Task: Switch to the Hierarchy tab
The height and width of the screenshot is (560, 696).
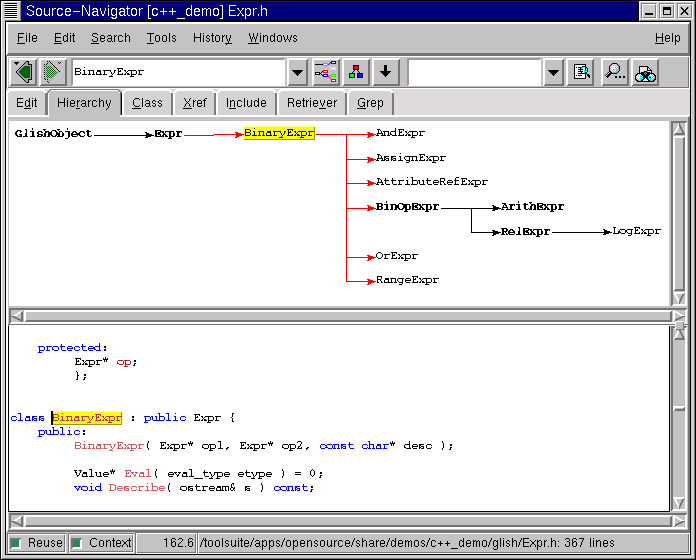Action: [84, 103]
